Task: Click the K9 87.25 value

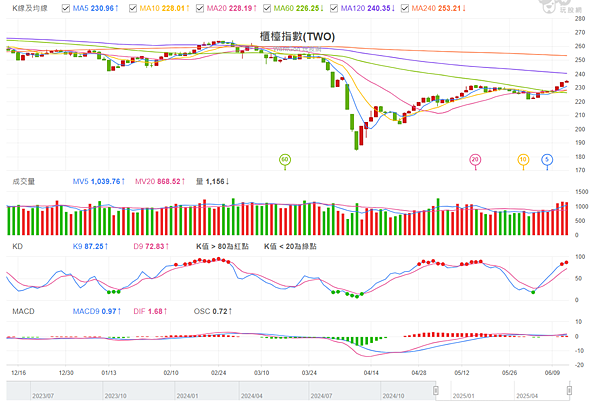Action: pyautogui.click(x=90, y=246)
